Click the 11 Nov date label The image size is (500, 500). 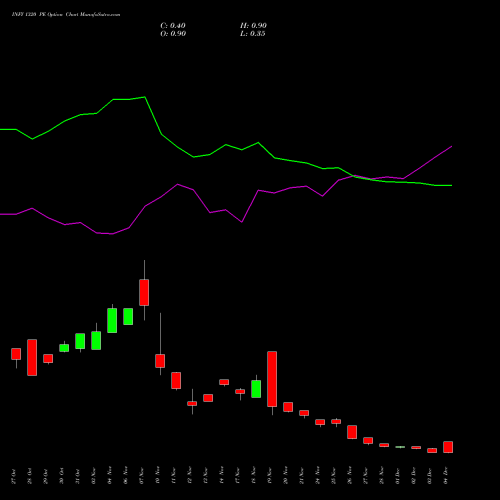(x=174, y=475)
